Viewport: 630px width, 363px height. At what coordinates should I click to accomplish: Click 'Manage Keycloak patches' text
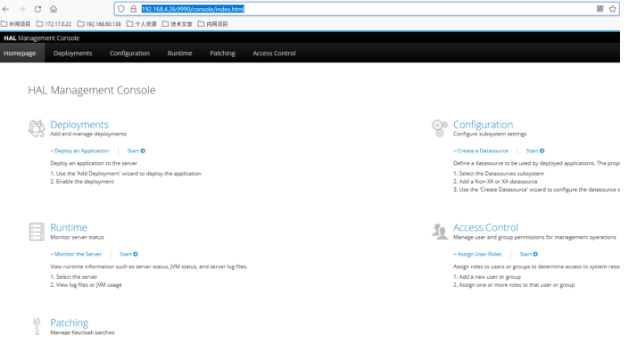pos(82,332)
